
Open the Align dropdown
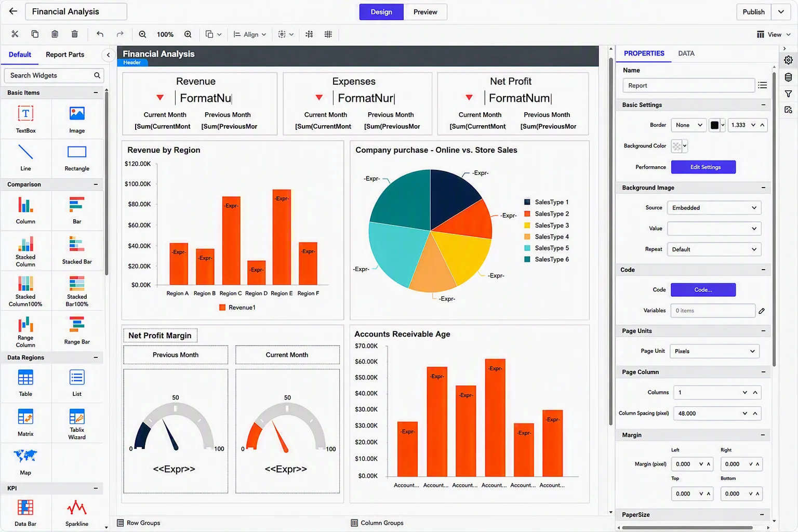250,34
